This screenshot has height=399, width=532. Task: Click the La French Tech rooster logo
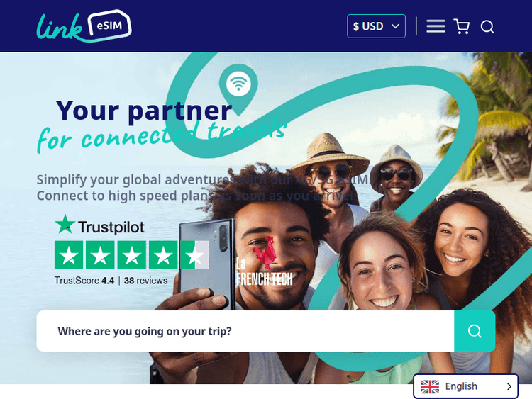click(x=265, y=261)
